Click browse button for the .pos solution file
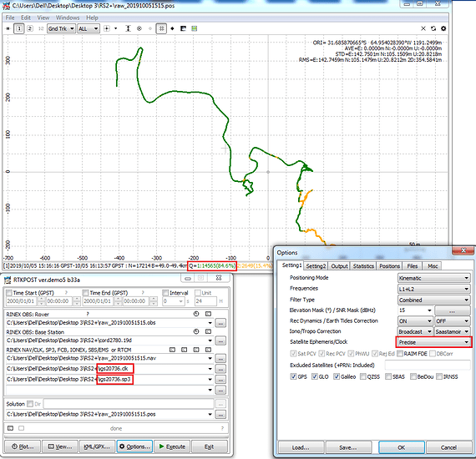This screenshot has width=476, height=459. click(220, 415)
